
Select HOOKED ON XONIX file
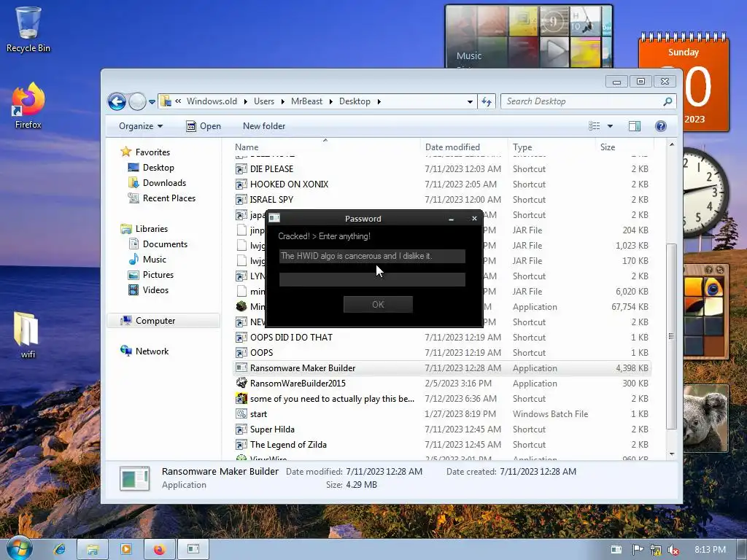tap(289, 184)
